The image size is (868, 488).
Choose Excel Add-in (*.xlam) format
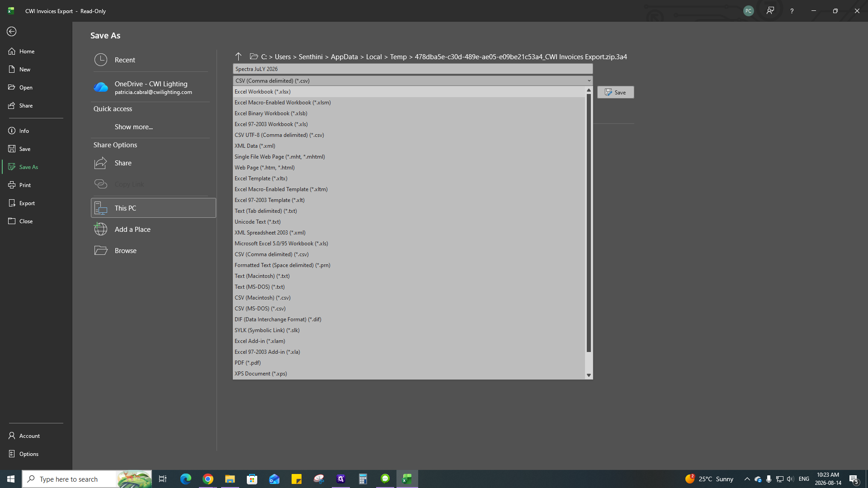pos(409,341)
